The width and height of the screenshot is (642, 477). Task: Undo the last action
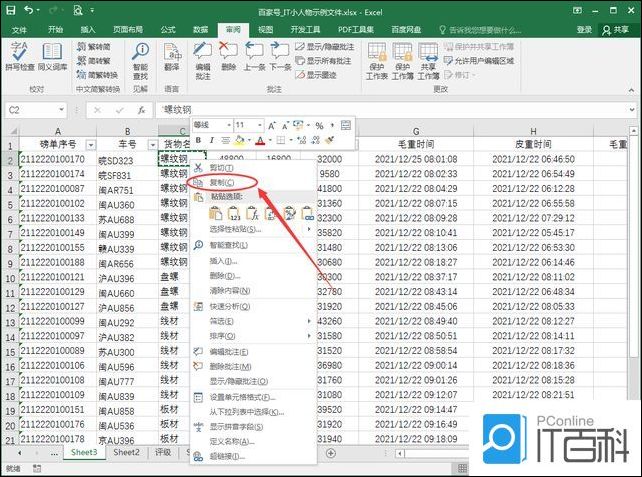pos(28,10)
